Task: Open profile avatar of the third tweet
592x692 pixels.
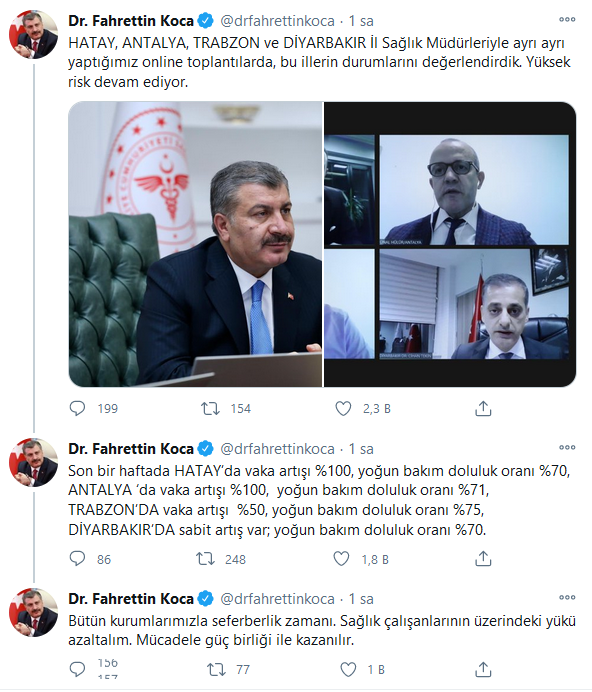Action: point(34,613)
